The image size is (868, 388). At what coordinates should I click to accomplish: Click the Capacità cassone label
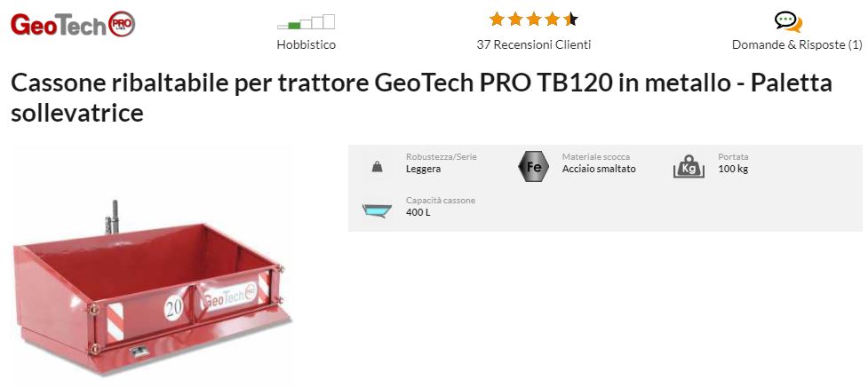pyautogui.click(x=441, y=201)
